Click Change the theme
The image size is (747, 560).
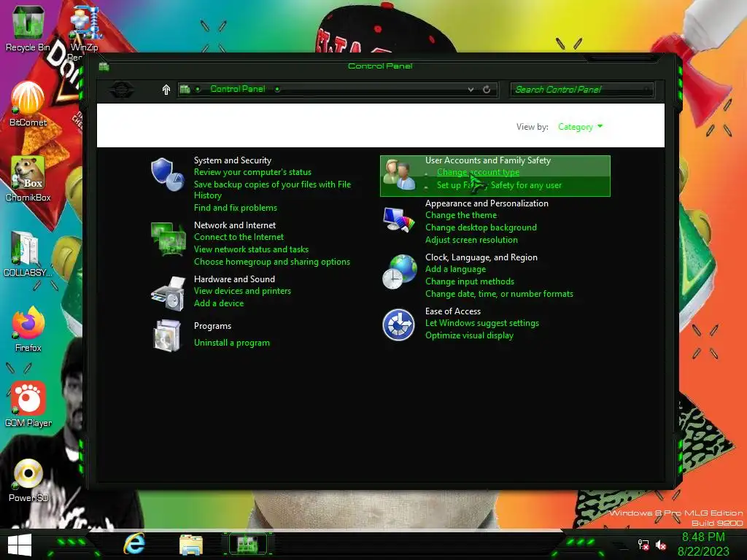461,215
